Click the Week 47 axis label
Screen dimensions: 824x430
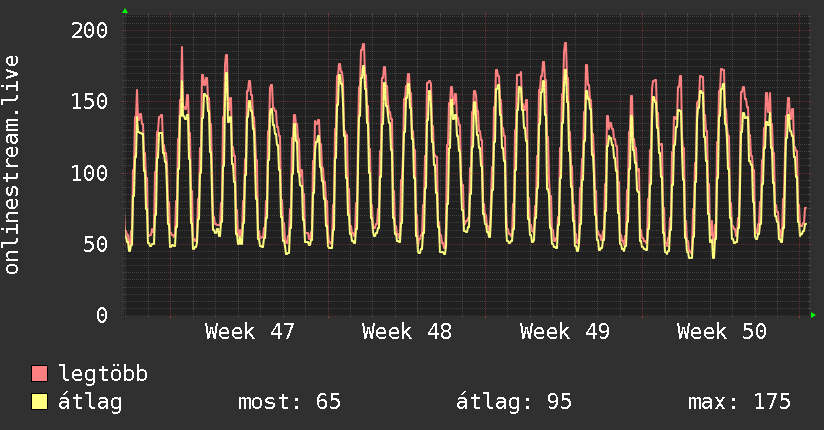click(x=250, y=332)
